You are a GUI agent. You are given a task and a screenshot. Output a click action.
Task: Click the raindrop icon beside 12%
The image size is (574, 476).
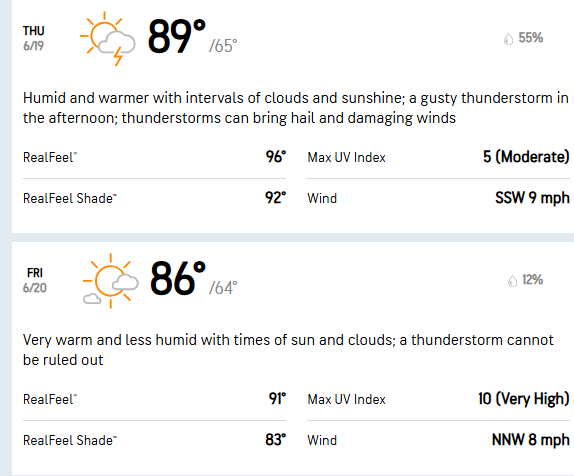point(512,281)
